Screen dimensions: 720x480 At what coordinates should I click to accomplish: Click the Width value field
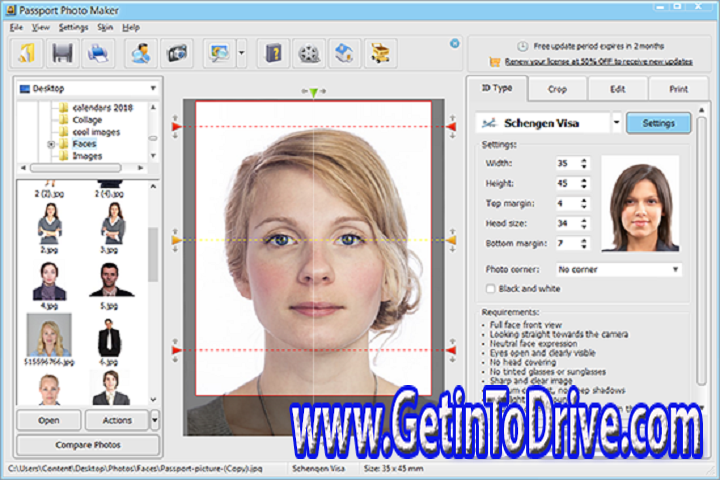[x=568, y=164]
